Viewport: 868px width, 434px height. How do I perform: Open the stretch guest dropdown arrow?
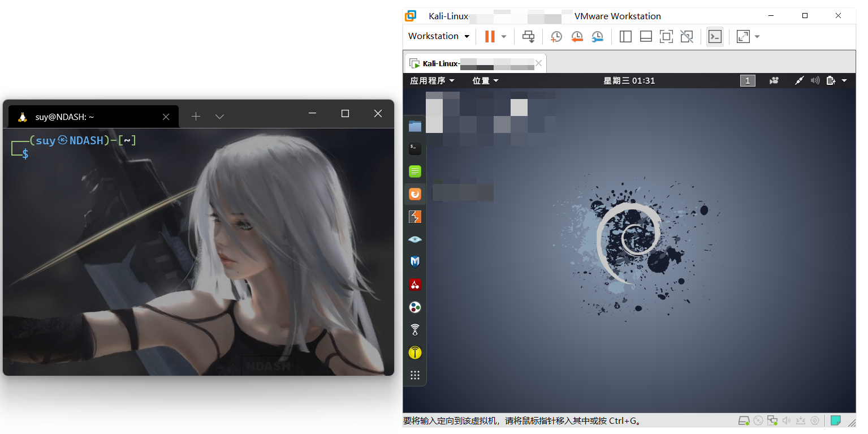[757, 37]
